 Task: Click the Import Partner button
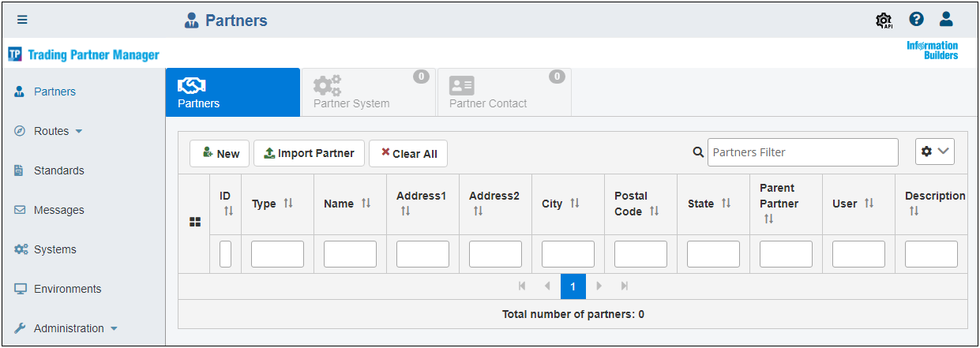click(x=309, y=153)
